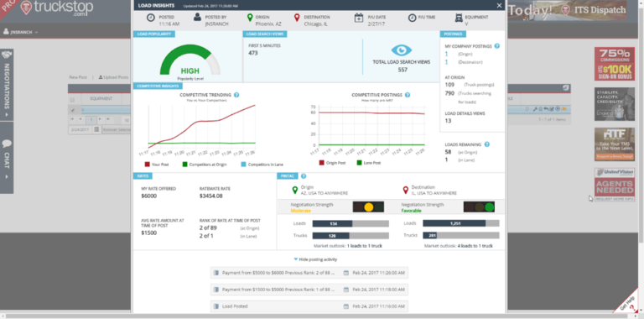644x319 pixels.
Task: Click the Moderate yellow traffic light indicator
Action: click(368, 207)
